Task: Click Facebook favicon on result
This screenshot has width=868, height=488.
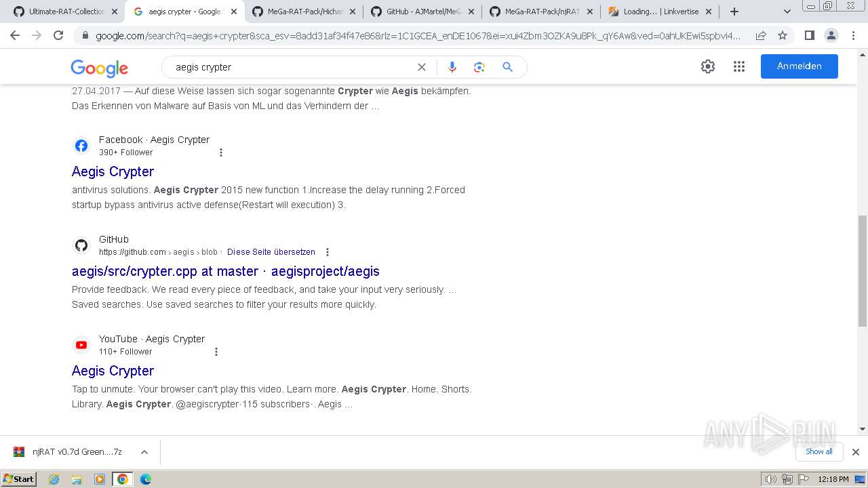Action: pyautogui.click(x=81, y=146)
